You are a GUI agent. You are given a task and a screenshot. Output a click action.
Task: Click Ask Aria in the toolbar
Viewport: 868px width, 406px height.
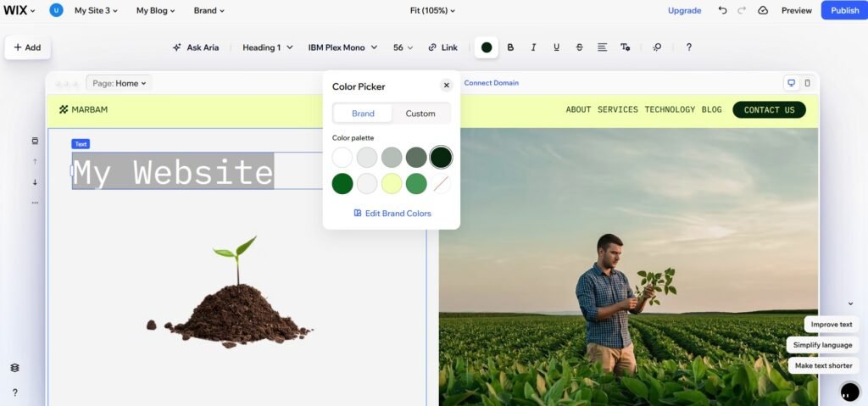coord(196,47)
